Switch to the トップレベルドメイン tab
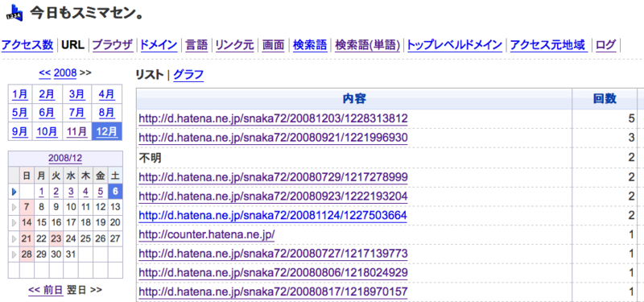This screenshot has width=644, height=302. (455, 45)
